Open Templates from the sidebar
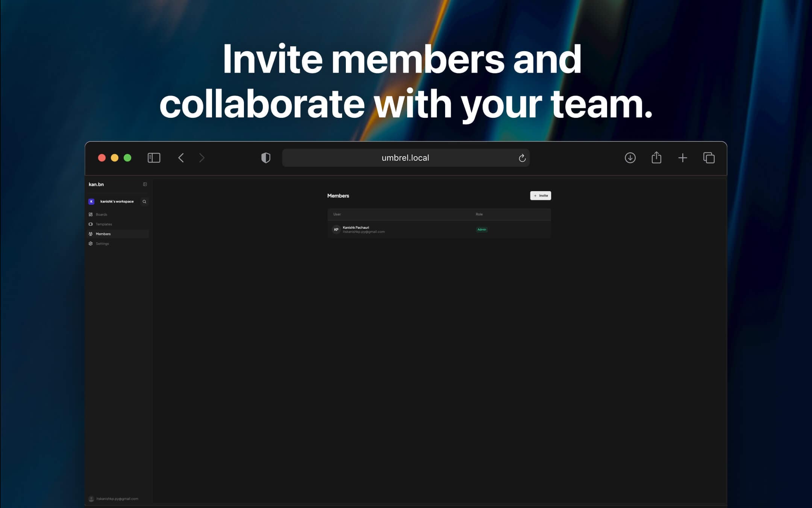This screenshot has height=508, width=812. point(103,224)
